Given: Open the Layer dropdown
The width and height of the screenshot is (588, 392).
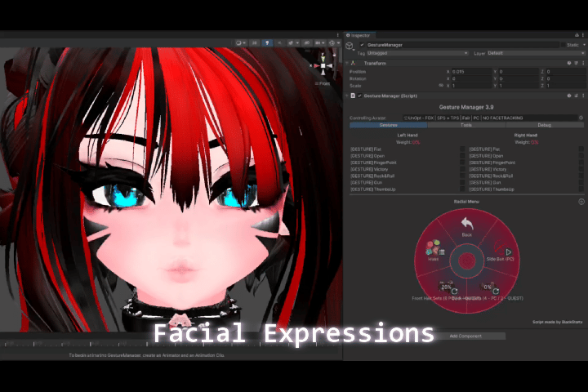Looking at the screenshot, I should pyautogui.click(x=536, y=53).
